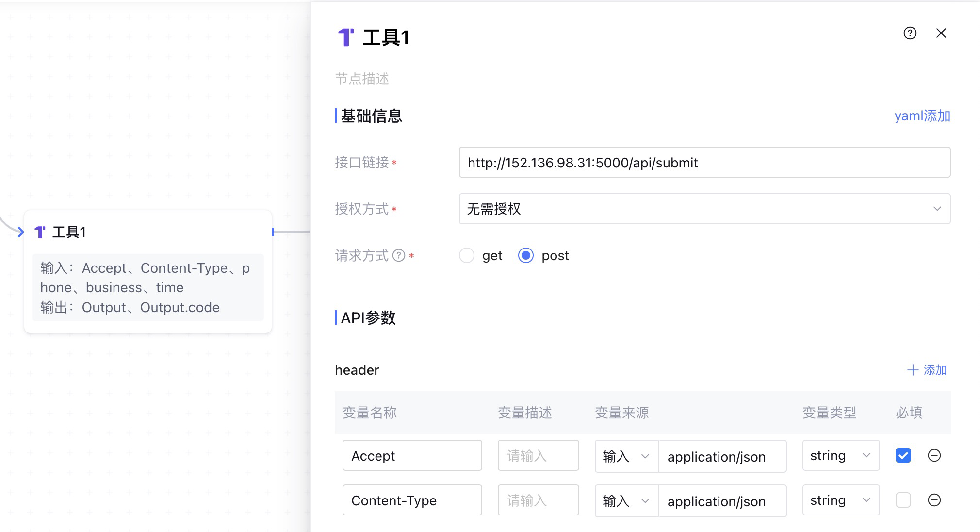Remove the Accept header row
This screenshot has width=980, height=532.
[934, 455]
